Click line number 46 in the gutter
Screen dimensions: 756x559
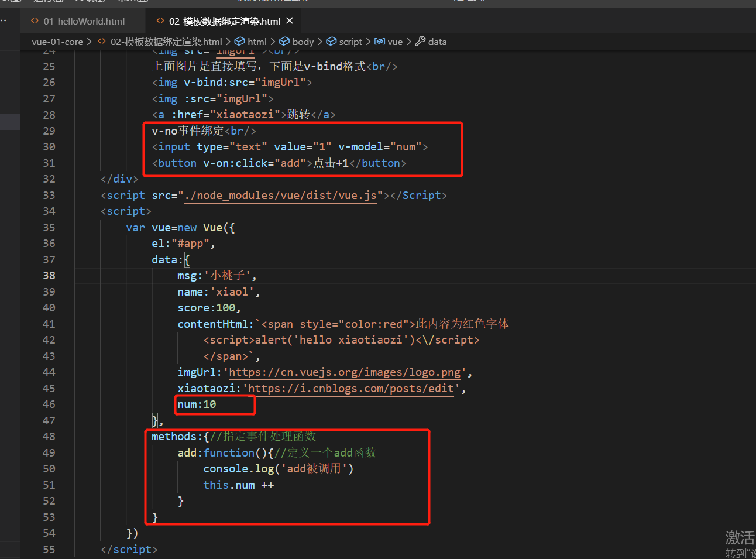[49, 404]
